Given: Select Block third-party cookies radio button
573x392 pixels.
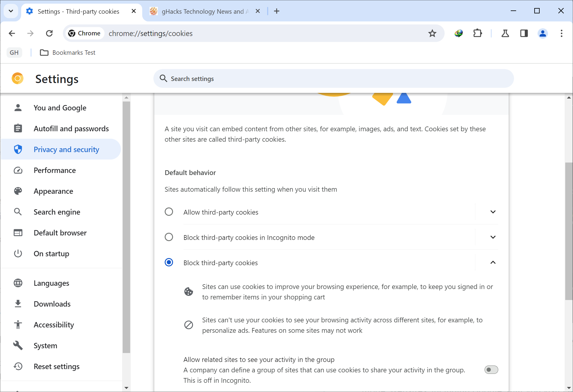Looking at the screenshot, I should point(169,262).
